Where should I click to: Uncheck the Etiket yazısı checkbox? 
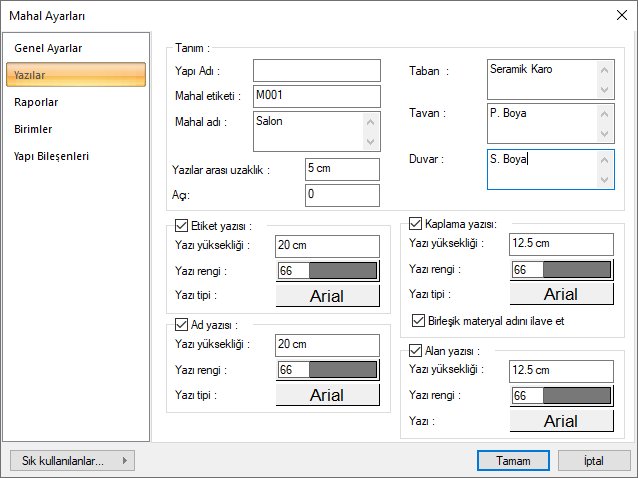[181, 226]
